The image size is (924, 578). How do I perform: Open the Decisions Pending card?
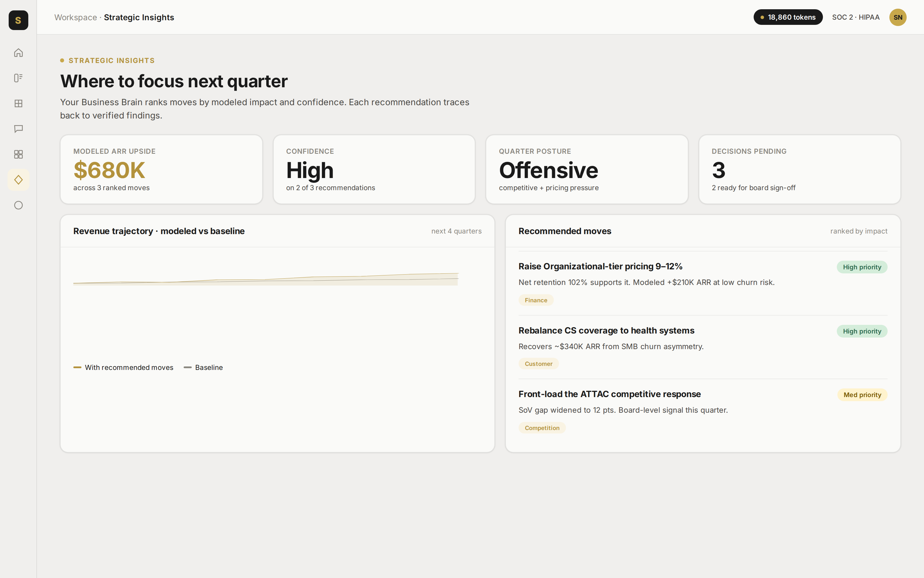coord(800,169)
